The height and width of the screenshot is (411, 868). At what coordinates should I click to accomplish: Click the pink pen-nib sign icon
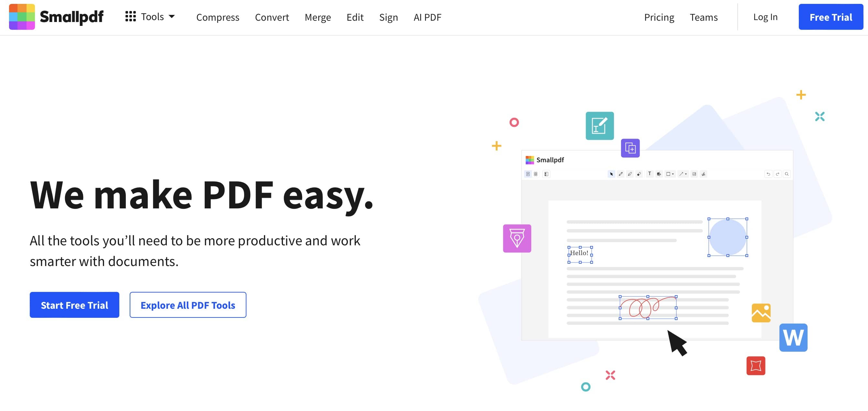coord(517,239)
